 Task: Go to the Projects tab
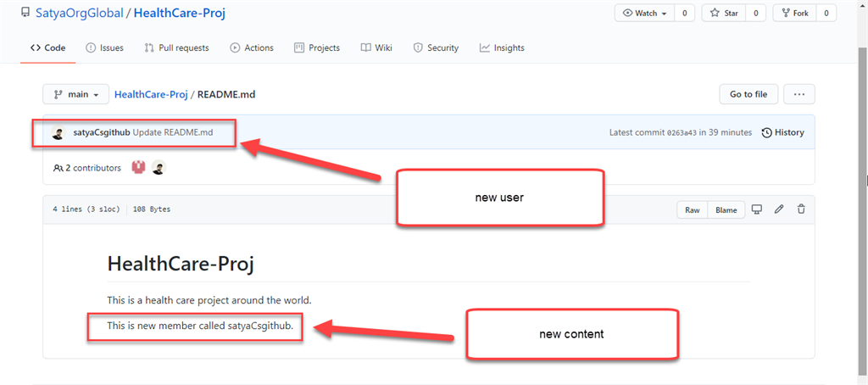pos(317,47)
